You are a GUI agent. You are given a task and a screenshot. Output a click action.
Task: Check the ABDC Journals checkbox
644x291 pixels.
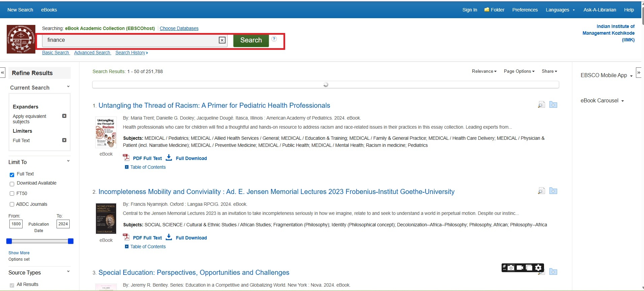[12, 204]
